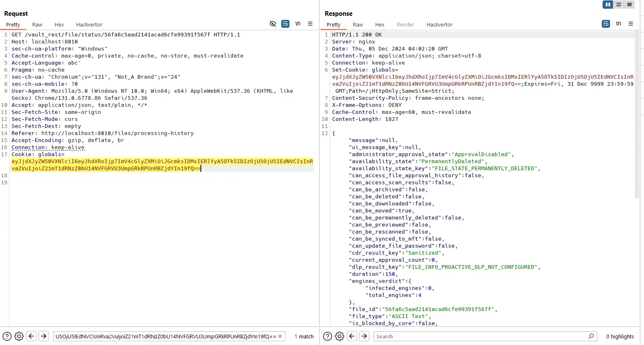Image resolution: width=644 pixels, height=345 pixels.
Task: Toggle hide non-printable eye icon in Request
Action: click(273, 24)
